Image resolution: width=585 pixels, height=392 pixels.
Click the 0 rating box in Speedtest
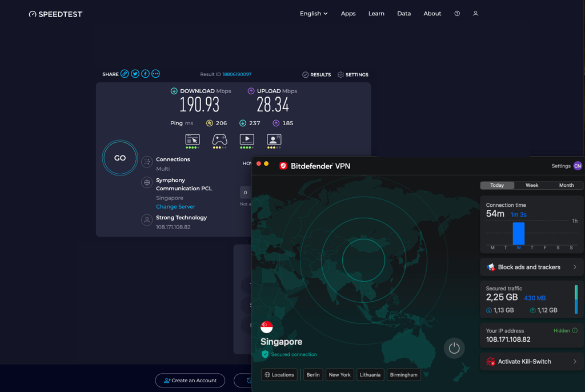(x=246, y=192)
